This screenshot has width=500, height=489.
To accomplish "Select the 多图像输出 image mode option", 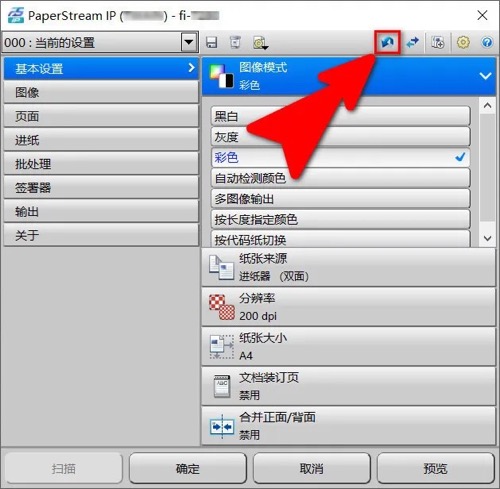I will [x=340, y=199].
